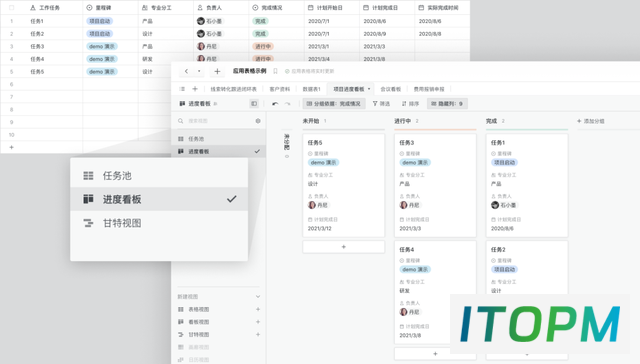Click the 项目启动 tag in table row 任务1
The height and width of the screenshot is (364, 640).
(100, 21)
